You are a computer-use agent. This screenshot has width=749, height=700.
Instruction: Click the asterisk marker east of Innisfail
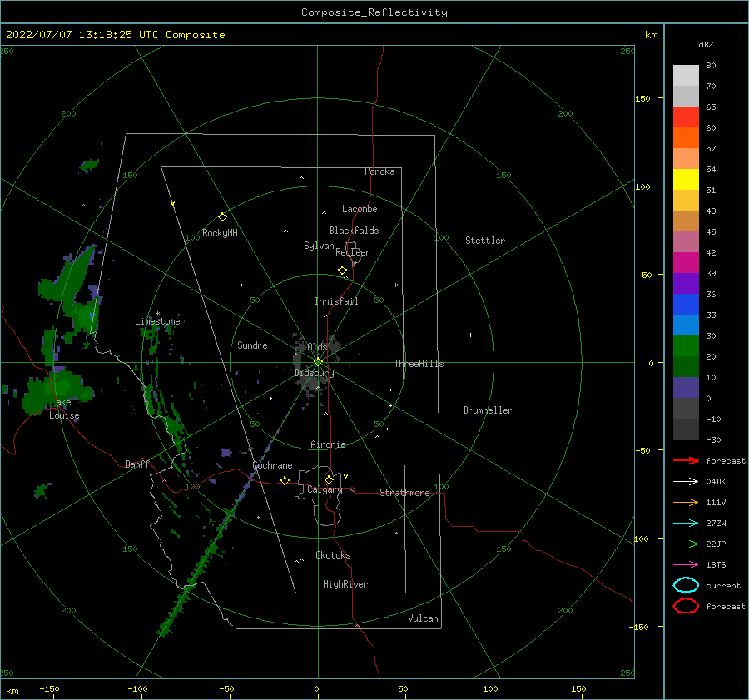(395, 285)
